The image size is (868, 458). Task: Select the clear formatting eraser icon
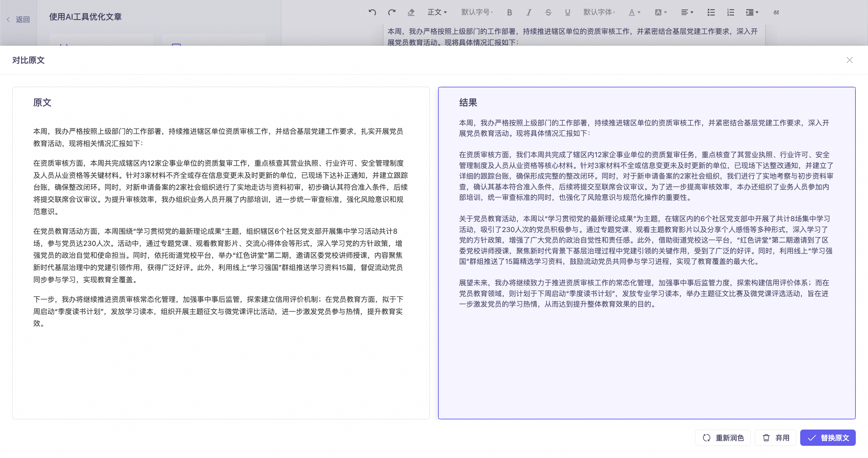(x=411, y=13)
